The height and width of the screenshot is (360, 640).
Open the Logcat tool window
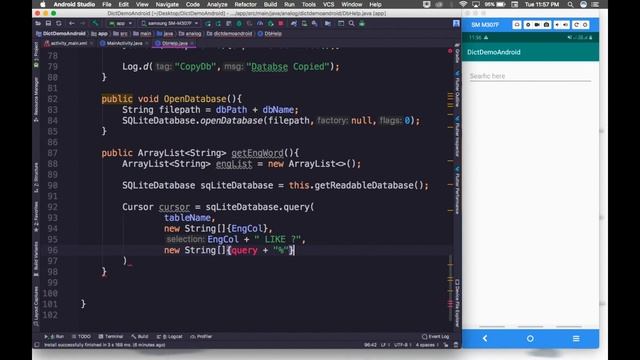tap(169, 336)
